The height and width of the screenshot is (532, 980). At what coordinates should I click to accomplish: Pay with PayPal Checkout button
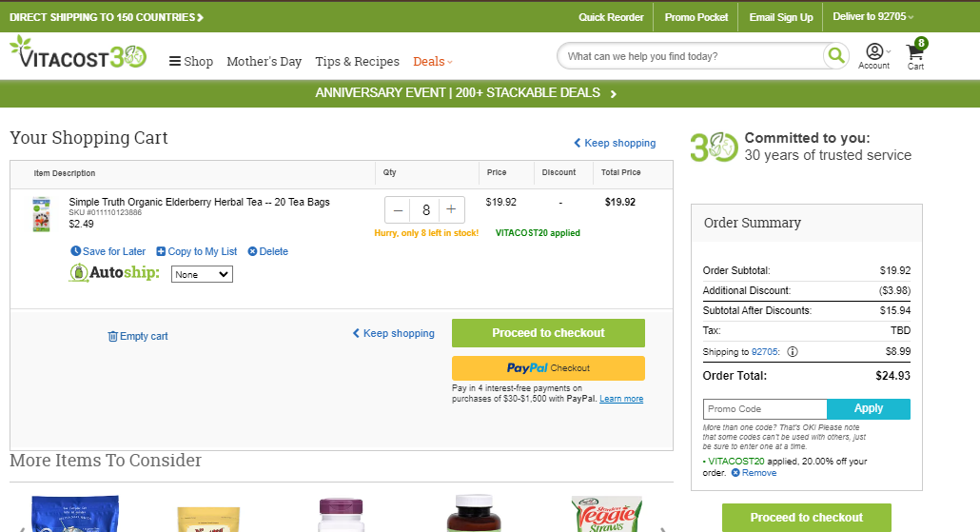548,368
